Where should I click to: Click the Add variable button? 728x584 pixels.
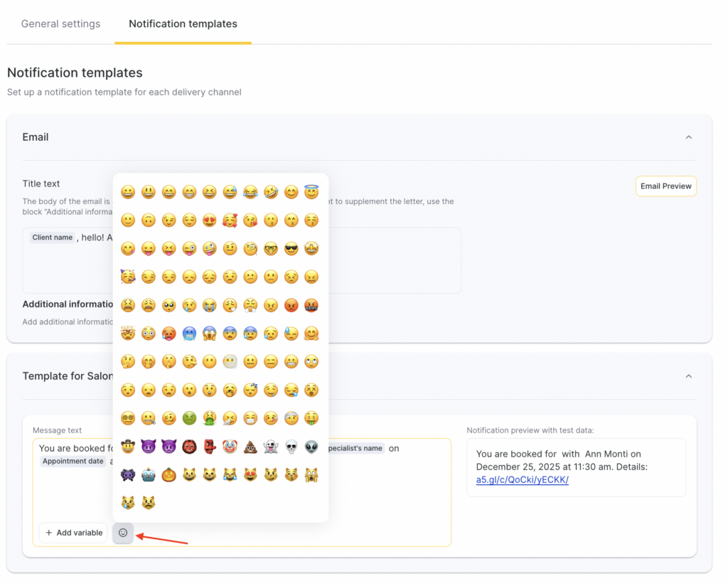pyautogui.click(x=73, y=533)
